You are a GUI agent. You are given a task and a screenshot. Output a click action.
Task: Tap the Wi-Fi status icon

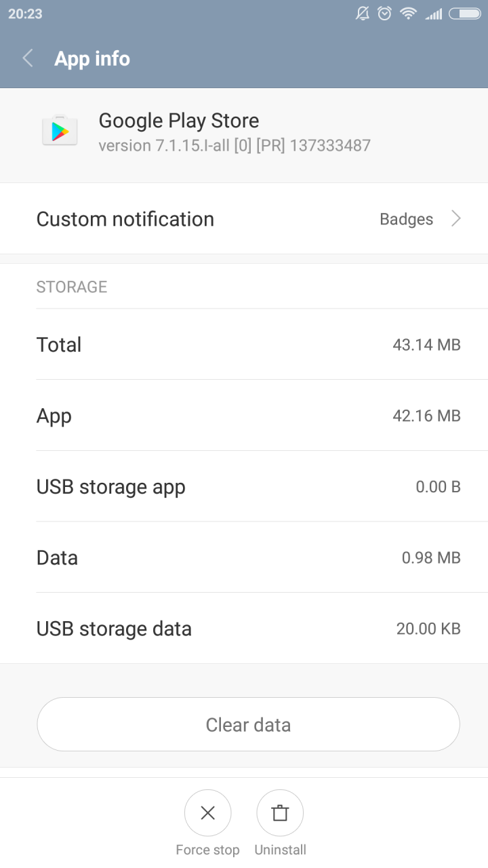(408, 13)
